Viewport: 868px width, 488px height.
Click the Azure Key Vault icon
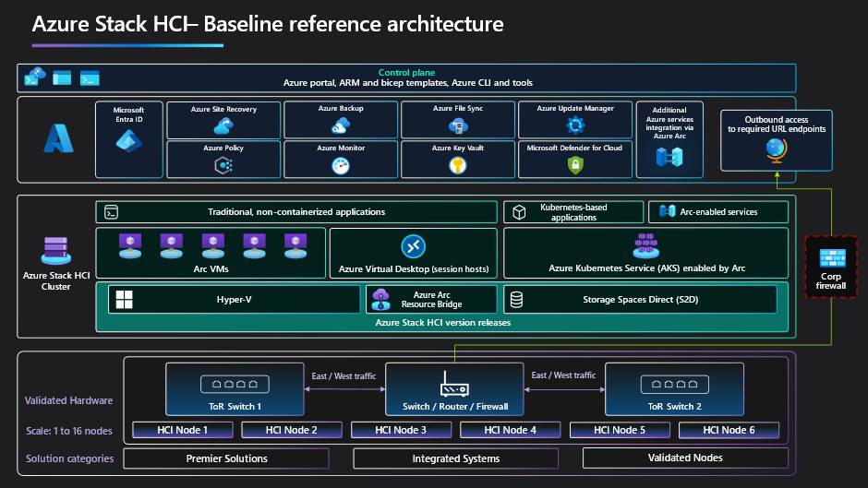coord(458,165)
